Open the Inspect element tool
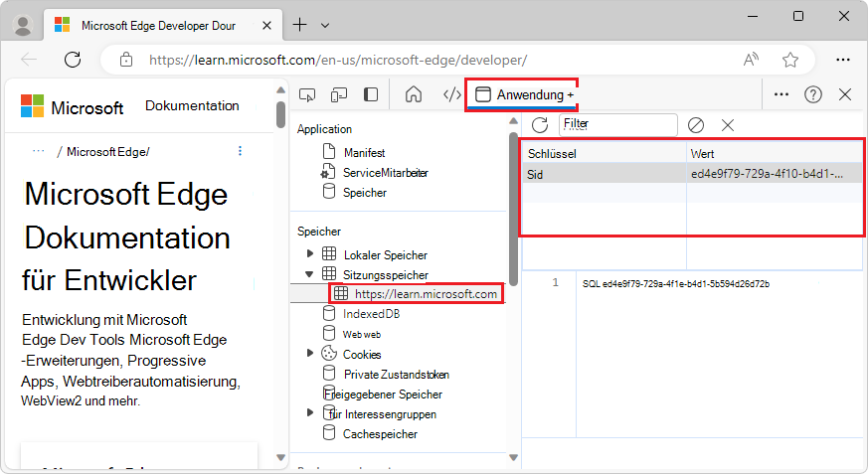This screenshot has width=868, height=474. point(307,95)
